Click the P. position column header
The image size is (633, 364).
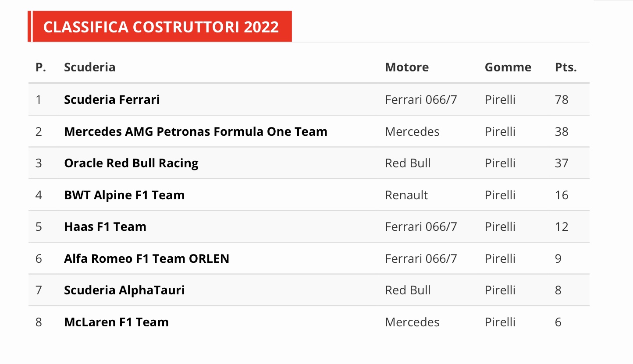pyautogui.click(x=41, y=67)
